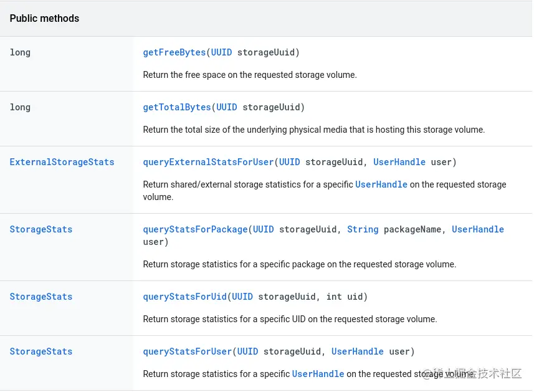
Task: Open the getFreeBytes method link
Action: point(174,52)
